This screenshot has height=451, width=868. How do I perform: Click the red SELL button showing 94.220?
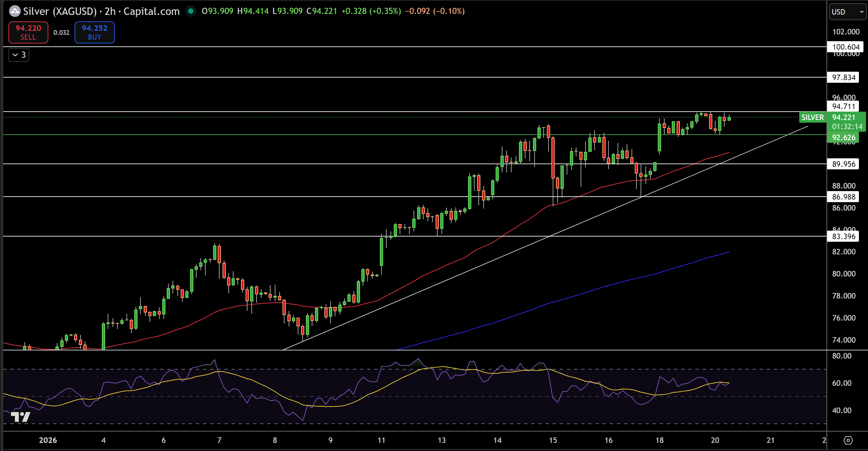pos(28,32)
